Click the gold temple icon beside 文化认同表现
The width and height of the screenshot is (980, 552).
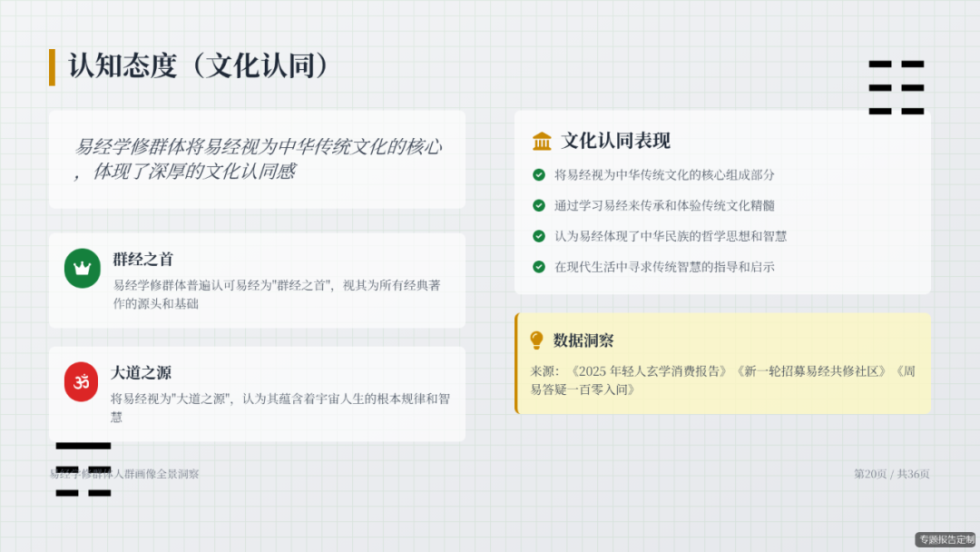[x=542, y=141]
